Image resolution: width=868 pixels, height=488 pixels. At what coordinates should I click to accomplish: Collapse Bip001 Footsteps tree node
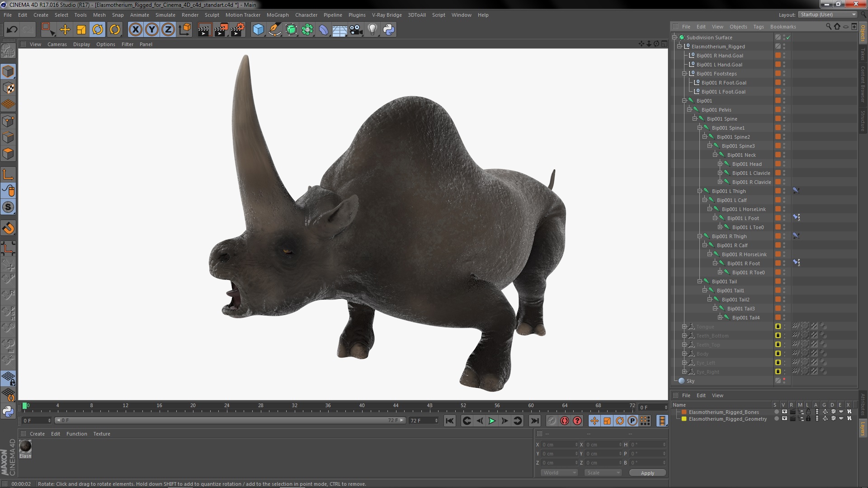click(684, 74)
